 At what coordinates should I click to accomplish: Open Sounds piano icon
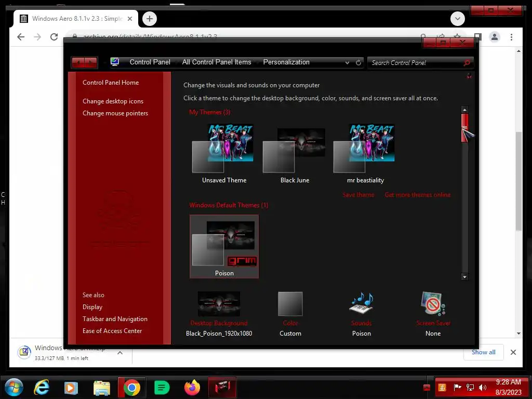(x=362, y=303)
